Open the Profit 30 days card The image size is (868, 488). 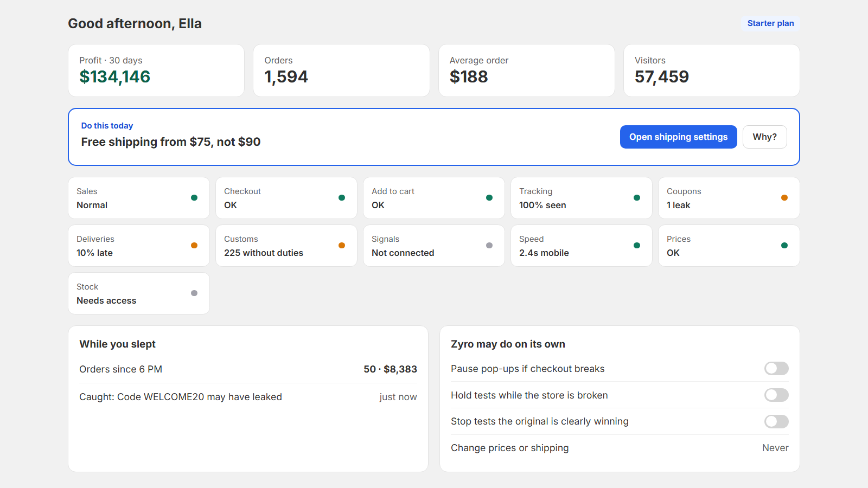tap(156, 70)
